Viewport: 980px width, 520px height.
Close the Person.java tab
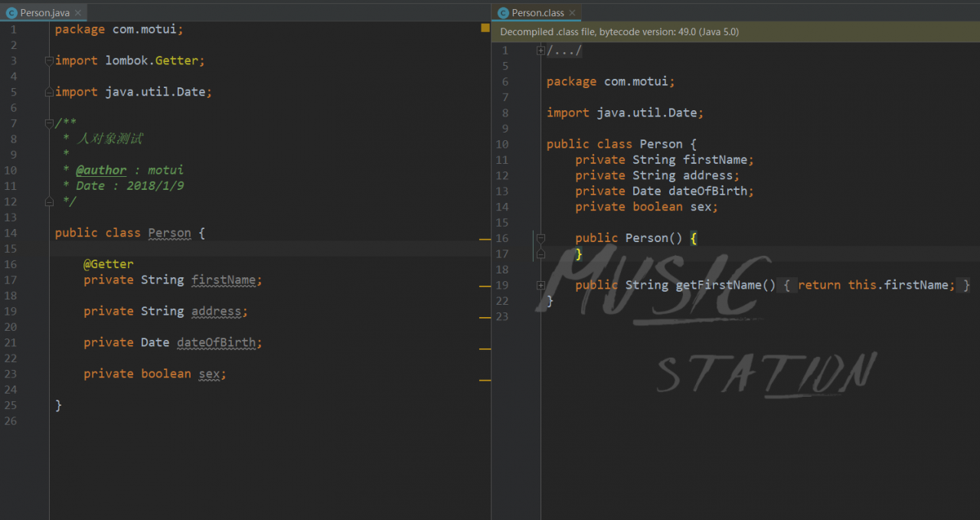click(79, 13)
